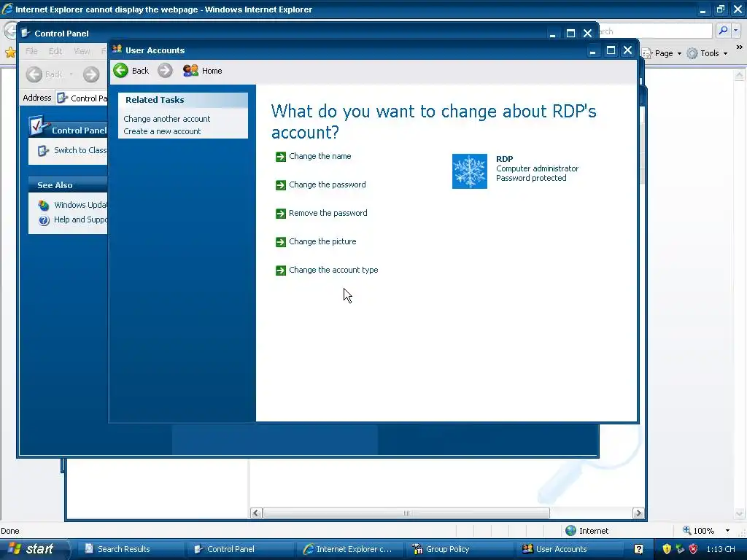Click yellow security shield tray icon
The width and height of the screenshot is (747, 560).
coord(667,549)
